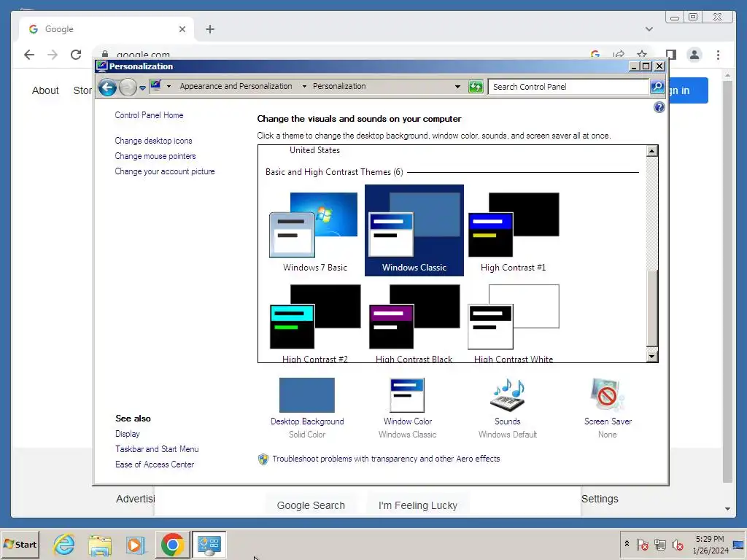Viewport: 747px width, 560px height.
Task: Select the High Contrast Black theme
Action: click(x=414, y=322)
